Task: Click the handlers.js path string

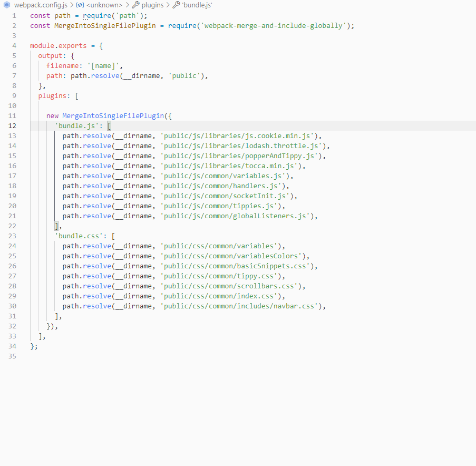Action: pyautogui.click(x=221, y=186)
